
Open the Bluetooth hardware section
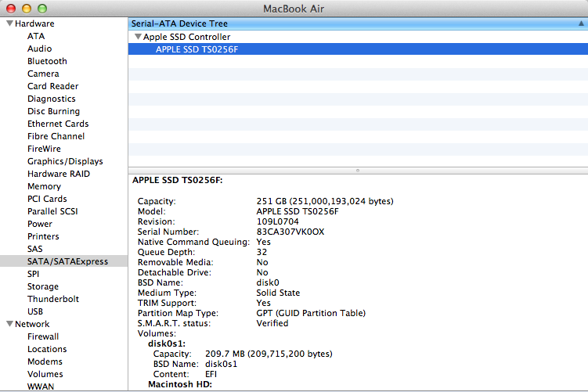[x=47, y=61]
